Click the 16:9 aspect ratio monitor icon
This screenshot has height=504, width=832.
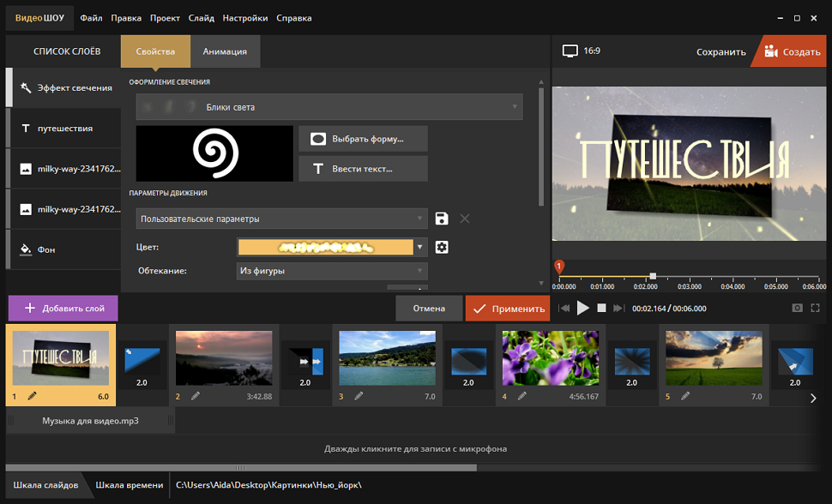570,51
